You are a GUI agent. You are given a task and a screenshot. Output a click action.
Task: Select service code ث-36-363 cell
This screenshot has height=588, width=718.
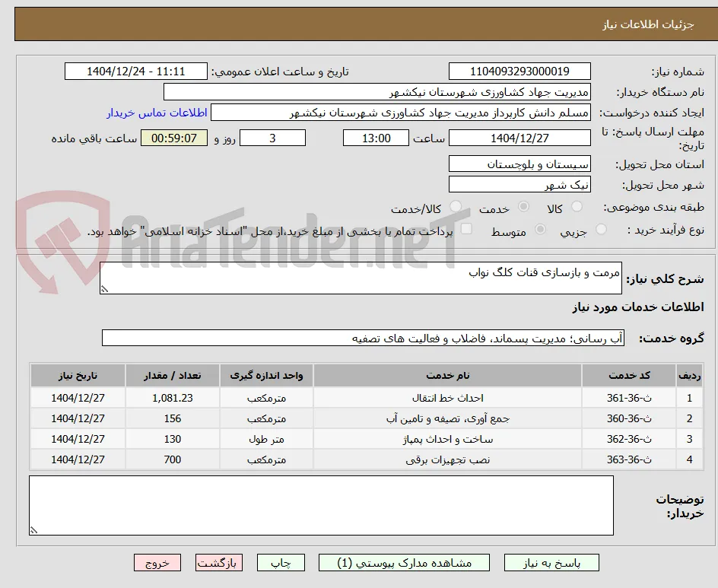[x=629, y=459]
